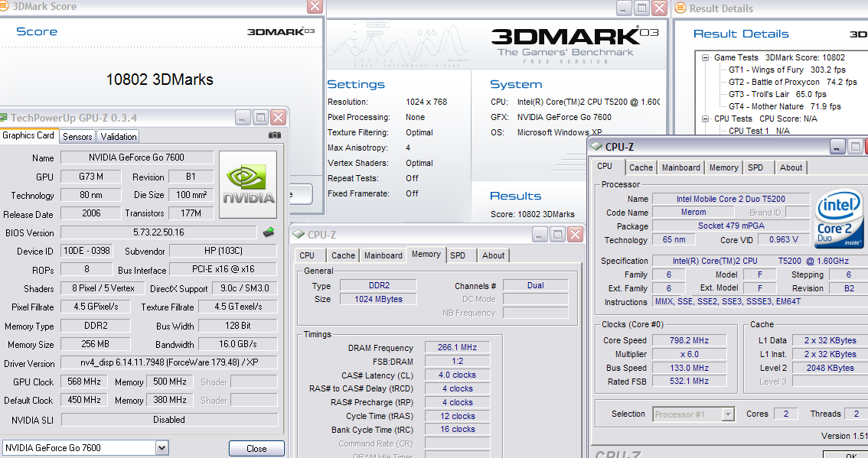Click the Device ID value 10DE - 0398

coord(86,251)
